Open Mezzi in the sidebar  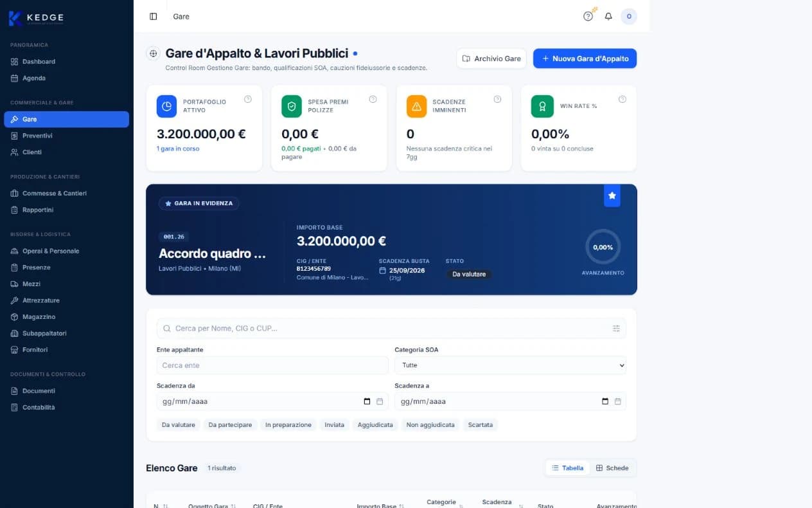tap(66, 284)
